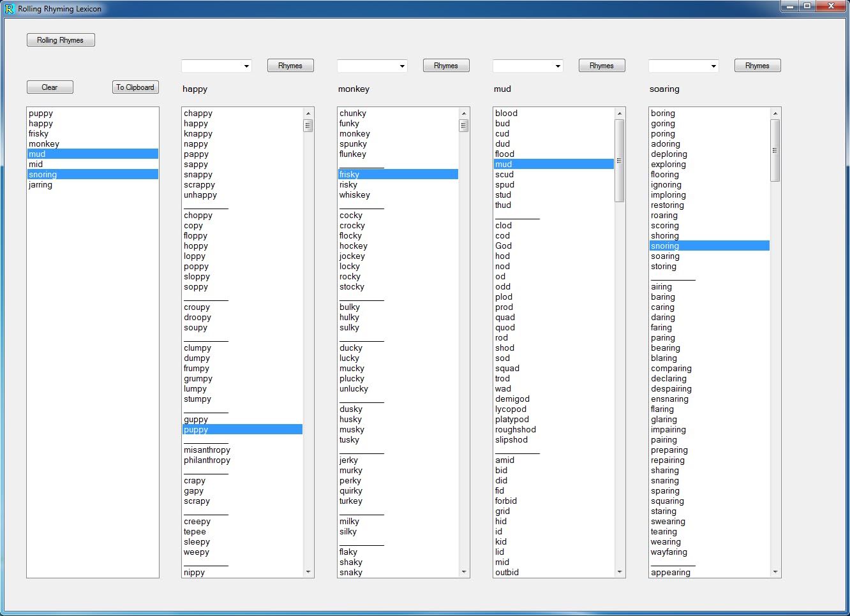Screen dimensions: 850x616
Task: Choose 'unhappy' in the happy rhymes list
Action: pos(200,195)
